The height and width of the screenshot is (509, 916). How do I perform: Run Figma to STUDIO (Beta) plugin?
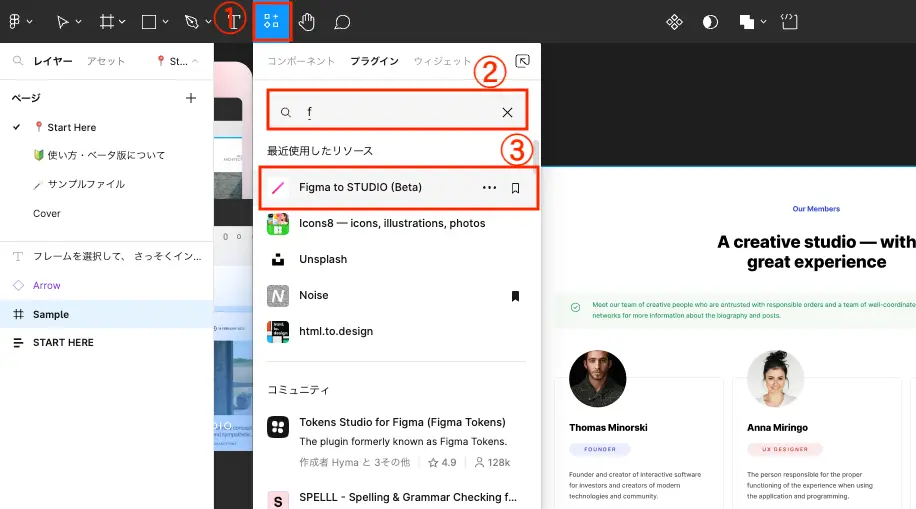[398, 188]
